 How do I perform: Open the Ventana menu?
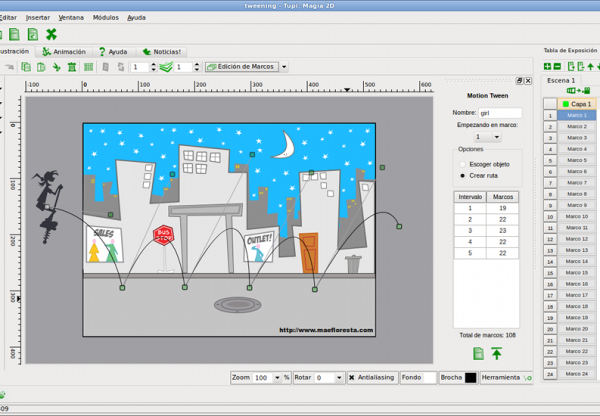(71, 18)
